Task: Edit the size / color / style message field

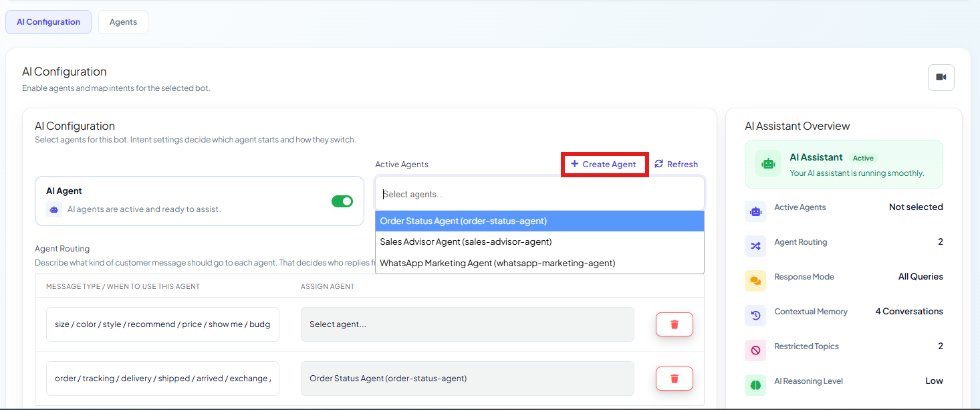Action: click(x=162, y=324)
